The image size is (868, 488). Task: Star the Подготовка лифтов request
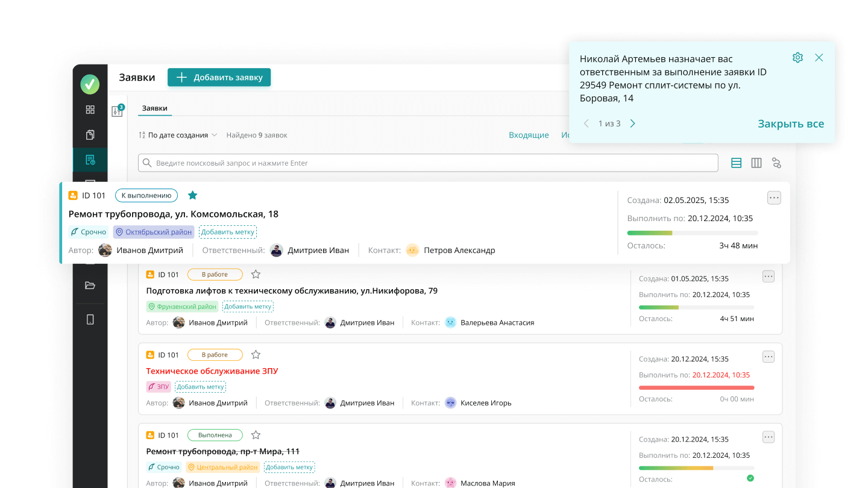[x=256, y=274]
